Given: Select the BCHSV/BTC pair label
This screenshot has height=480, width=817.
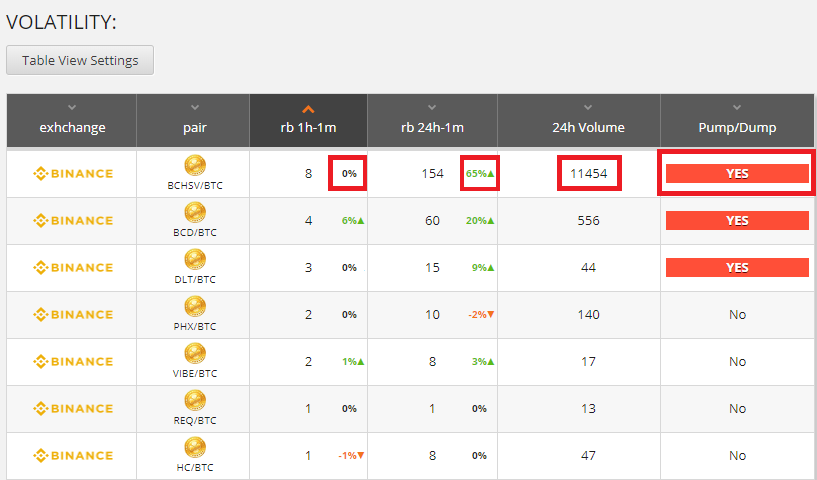Looking at the screenshot, I should pyautogui.click(x=195, y=186).
